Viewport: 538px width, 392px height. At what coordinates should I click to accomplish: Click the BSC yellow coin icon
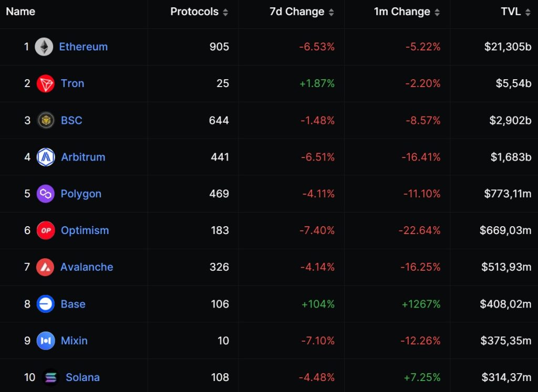46,120
